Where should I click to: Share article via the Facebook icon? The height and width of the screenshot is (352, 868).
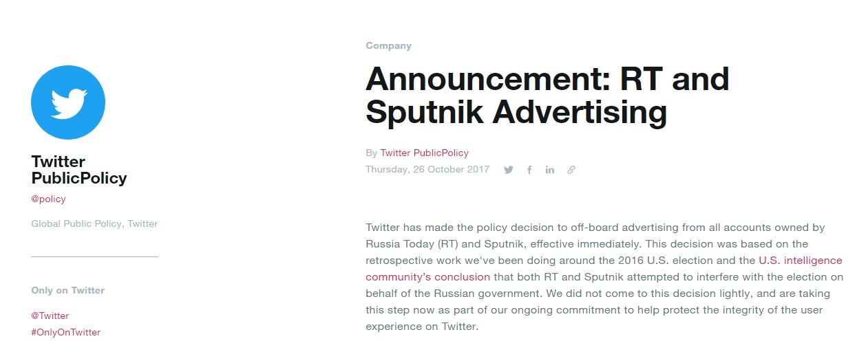pyautogui.click(x=529, y=170)
